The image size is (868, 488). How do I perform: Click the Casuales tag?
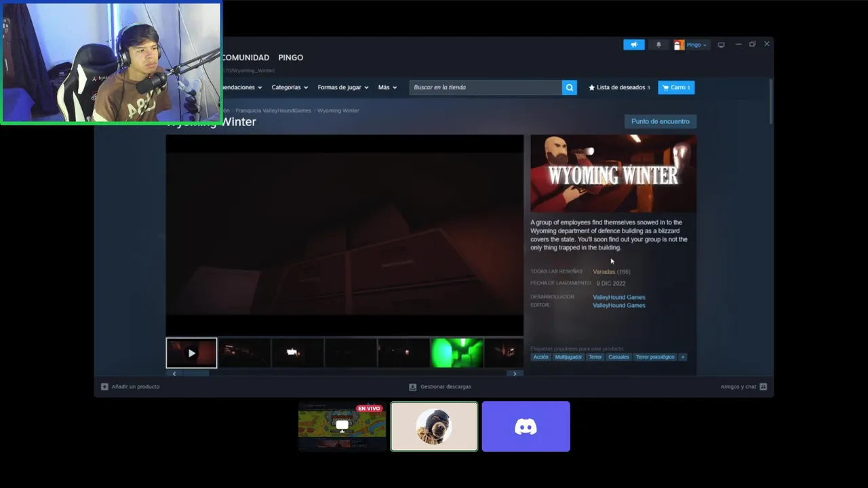point(618,357)
